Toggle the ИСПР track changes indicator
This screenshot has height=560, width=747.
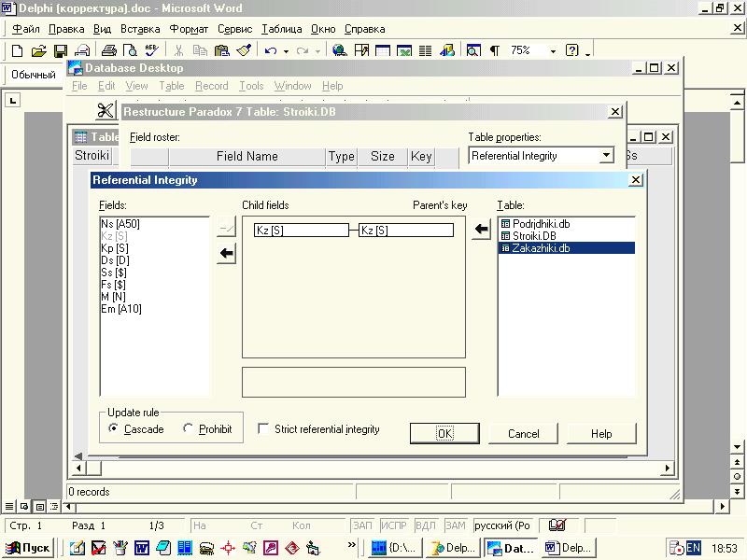[x=393, y=525]
